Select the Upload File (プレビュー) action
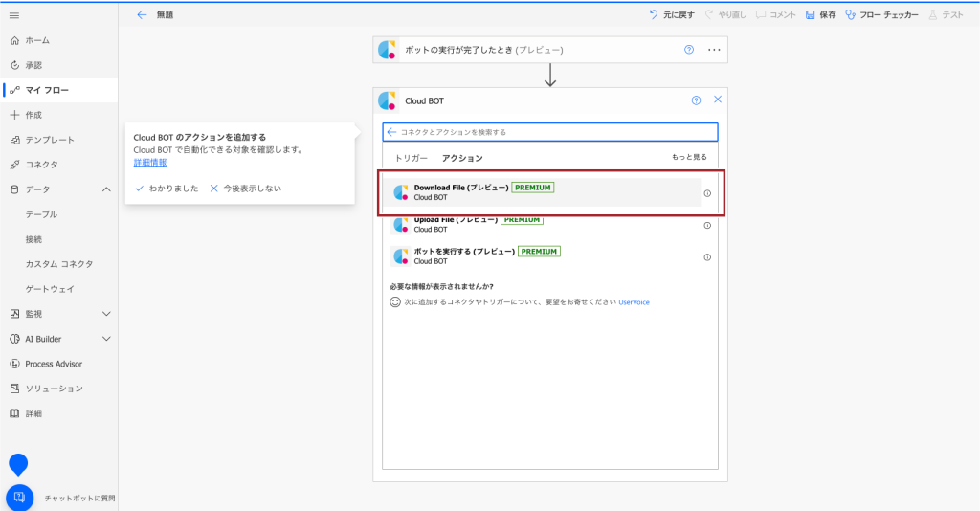Viewport: 980px width, 511px height. pos(542,224)
